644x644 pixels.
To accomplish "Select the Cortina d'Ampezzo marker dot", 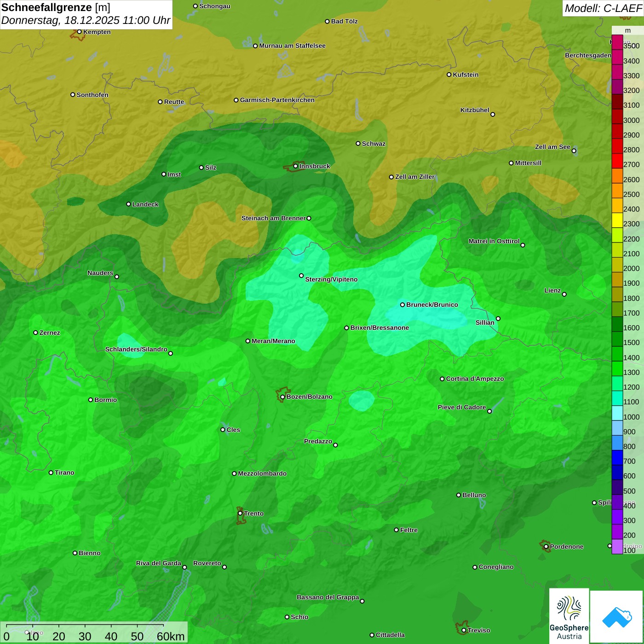I will pos(442,379).
